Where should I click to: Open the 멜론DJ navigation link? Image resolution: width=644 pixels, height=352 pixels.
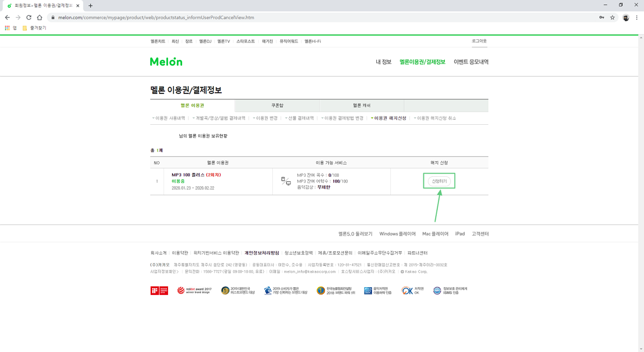coord(206,41)
